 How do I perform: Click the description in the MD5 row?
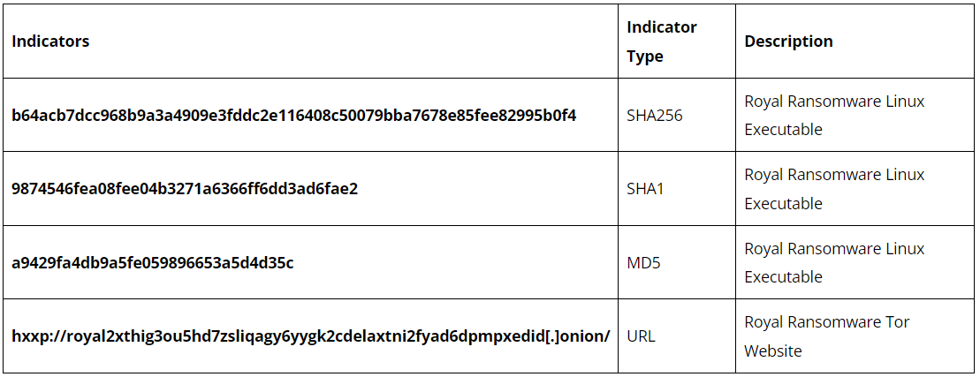[834, 262]
